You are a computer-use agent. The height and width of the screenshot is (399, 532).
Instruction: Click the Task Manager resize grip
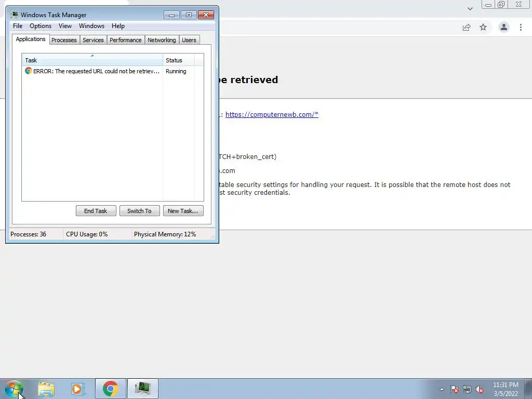click(x=212, y=236)
